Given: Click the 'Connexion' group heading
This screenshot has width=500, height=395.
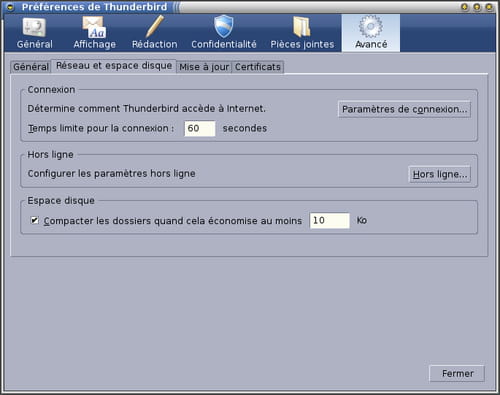Looking at the screenshot, I should tap(51, 90).
